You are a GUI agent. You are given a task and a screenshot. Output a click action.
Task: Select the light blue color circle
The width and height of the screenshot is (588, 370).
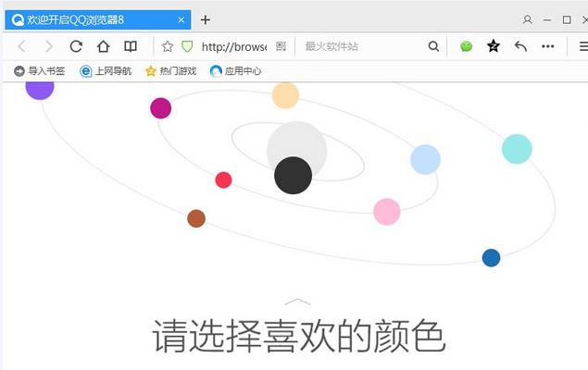coord(425,159)
